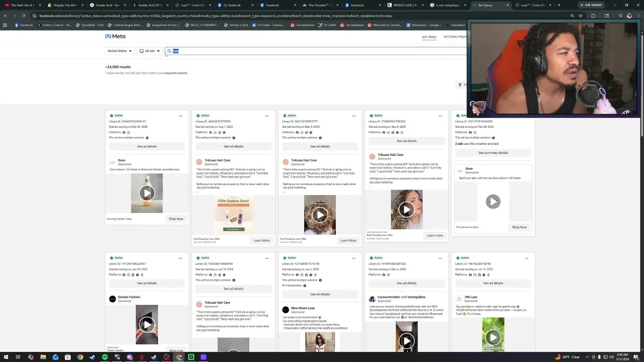Click See ad details on TréLuxe ad started Aug 1, 2024
The width and height of the screenshot is (644, 362).
233,146
